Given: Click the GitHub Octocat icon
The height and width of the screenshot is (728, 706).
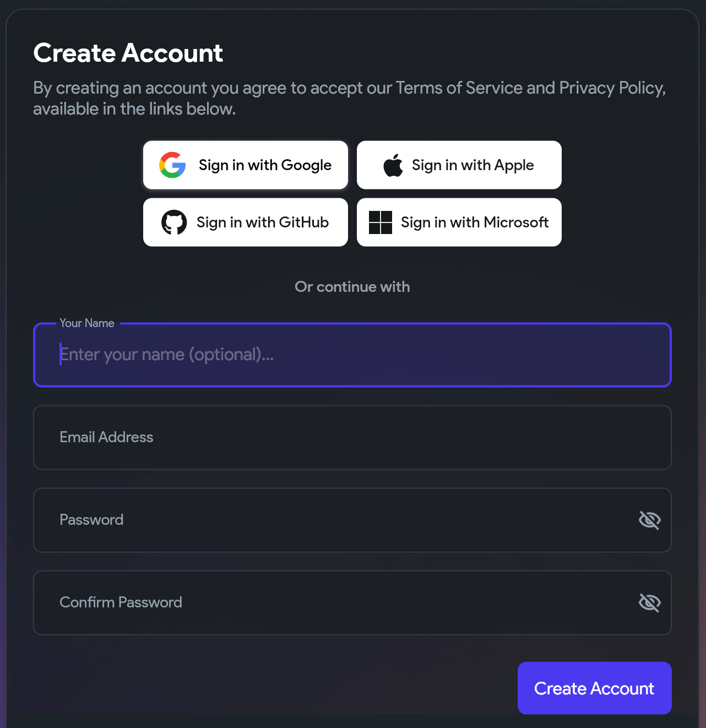Looking at the screenshot, I should (174, 222).
